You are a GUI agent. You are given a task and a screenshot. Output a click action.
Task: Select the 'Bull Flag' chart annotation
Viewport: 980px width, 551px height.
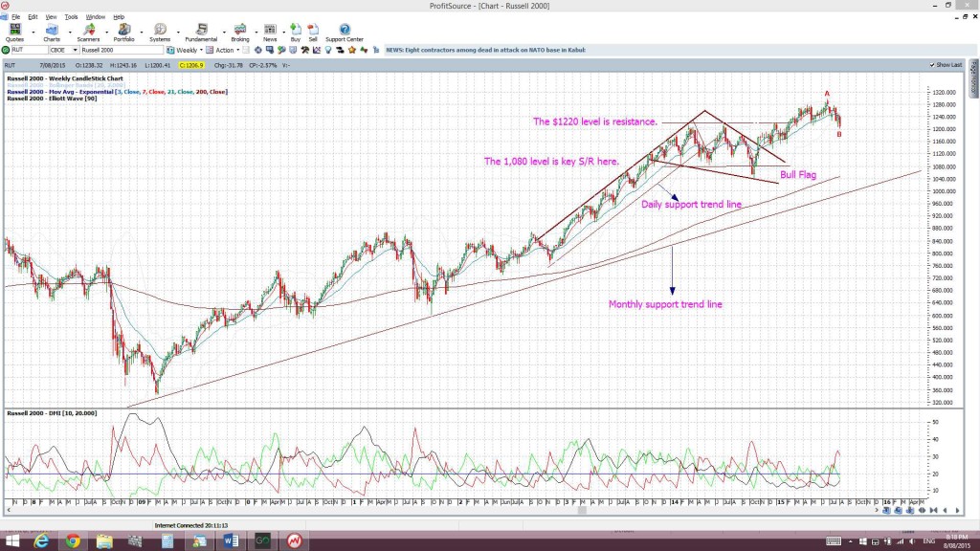tap(798, 175)
